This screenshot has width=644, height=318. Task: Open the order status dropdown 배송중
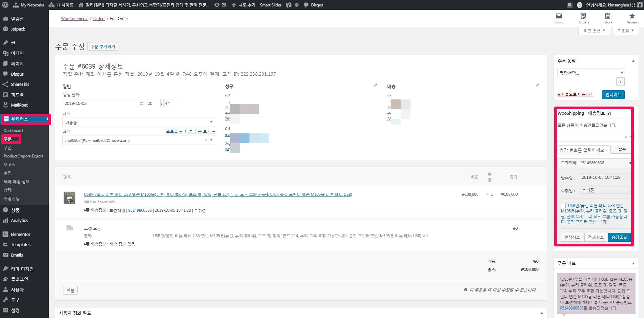[x=139, y=122]
